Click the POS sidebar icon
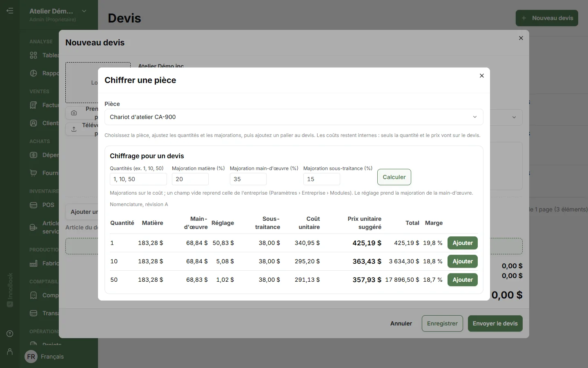This screenshot has height=368, width=588. click(33, 205)
